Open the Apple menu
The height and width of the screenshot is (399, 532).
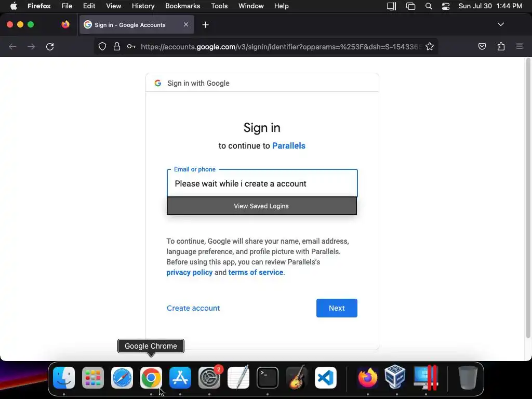[x=14, y=6]
